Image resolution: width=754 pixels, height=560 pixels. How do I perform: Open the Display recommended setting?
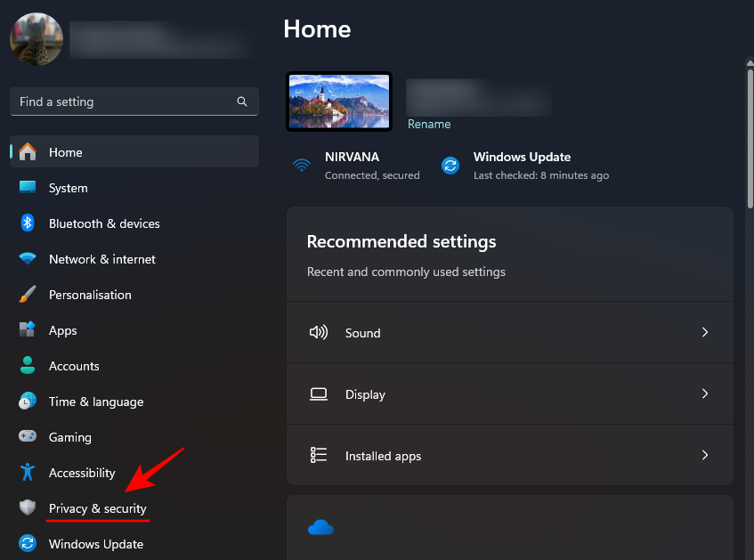point(510,394)
